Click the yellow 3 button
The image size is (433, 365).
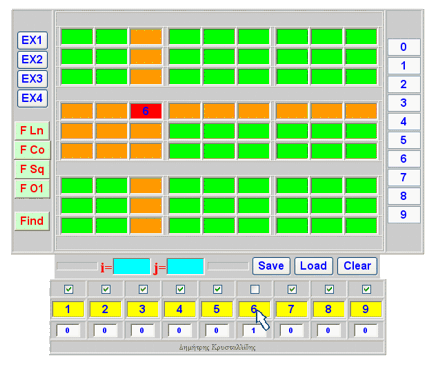pos(143,309)
